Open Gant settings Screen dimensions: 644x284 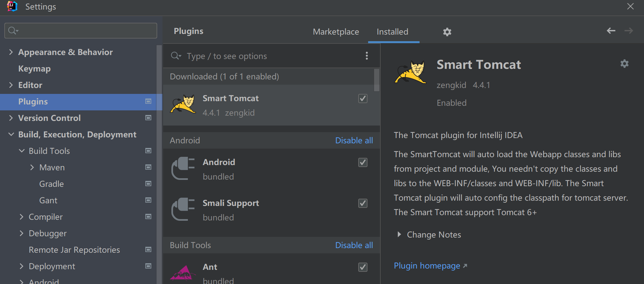[48, 200]
